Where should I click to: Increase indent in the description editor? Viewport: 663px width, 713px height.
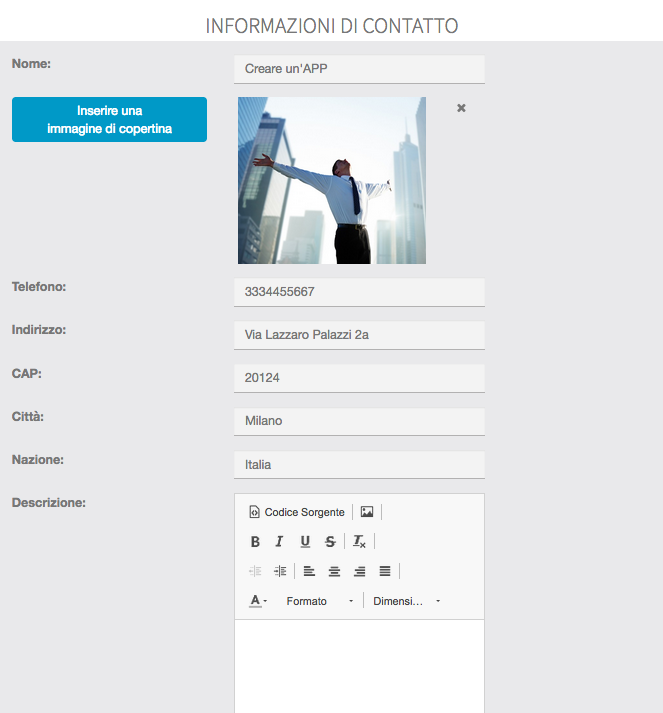(280, 571)
